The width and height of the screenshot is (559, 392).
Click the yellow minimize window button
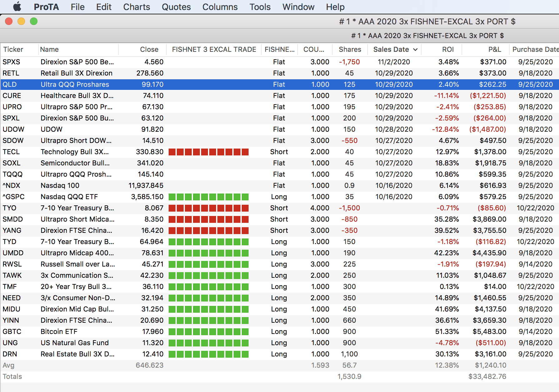coord(21,21)
